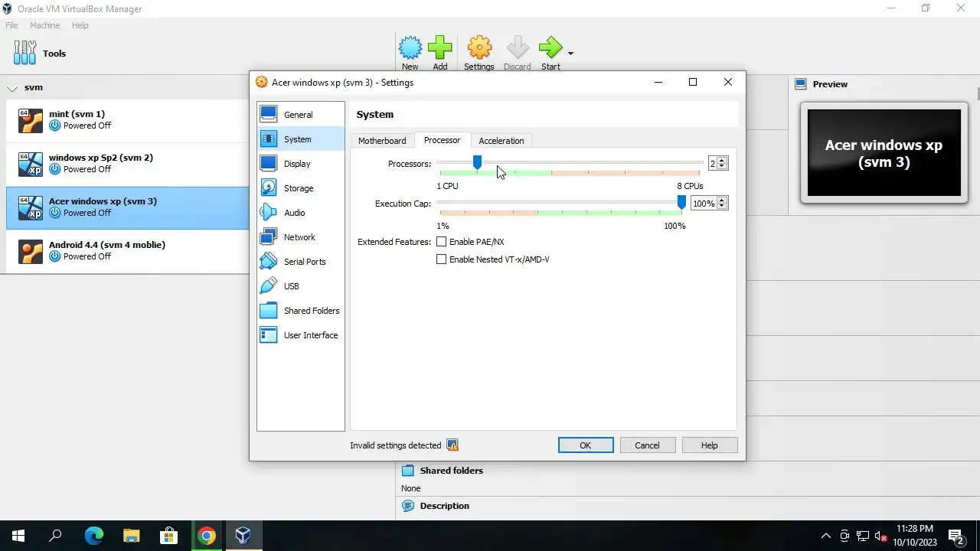Open the File menu
This screenshot has height=551, width=980.
12,25
